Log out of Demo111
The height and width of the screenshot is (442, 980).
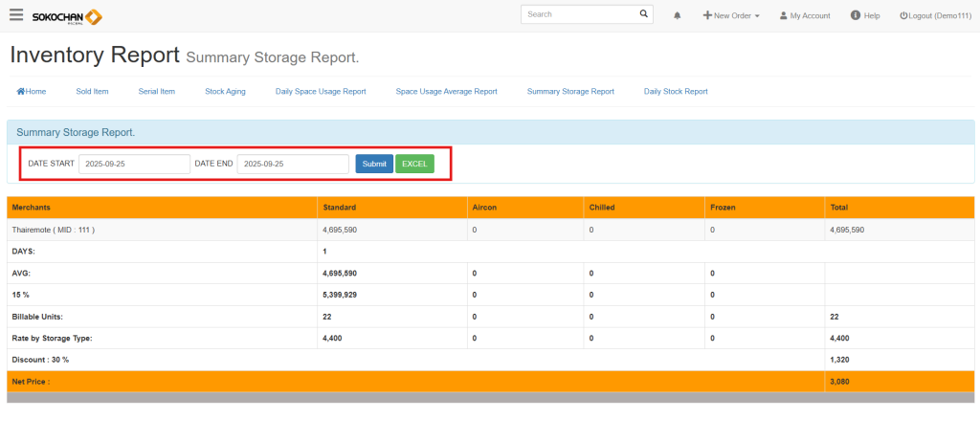pyautogui.click(x=934, y=16)
